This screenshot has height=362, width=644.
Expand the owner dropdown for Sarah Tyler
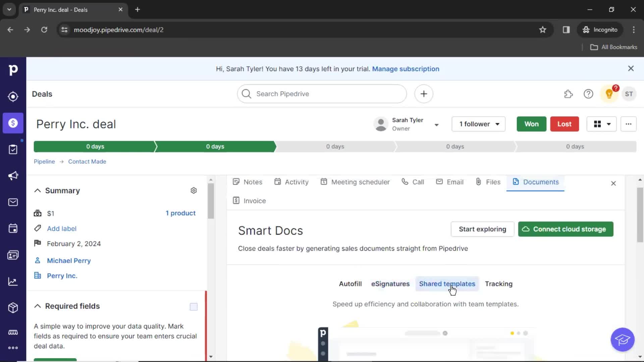tap(437, 124)
